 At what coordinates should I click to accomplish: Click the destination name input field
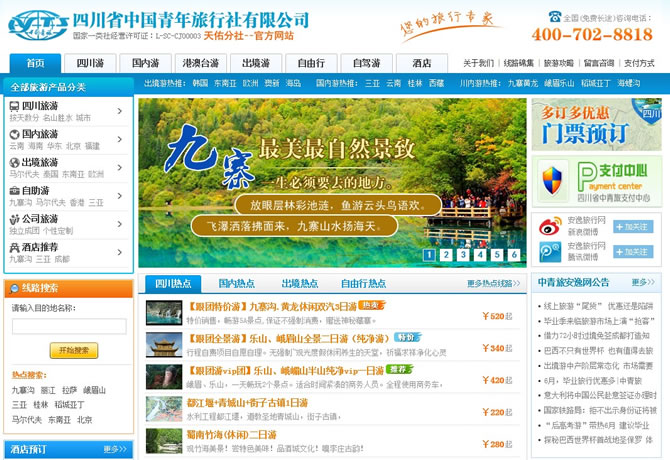point(69,326)
